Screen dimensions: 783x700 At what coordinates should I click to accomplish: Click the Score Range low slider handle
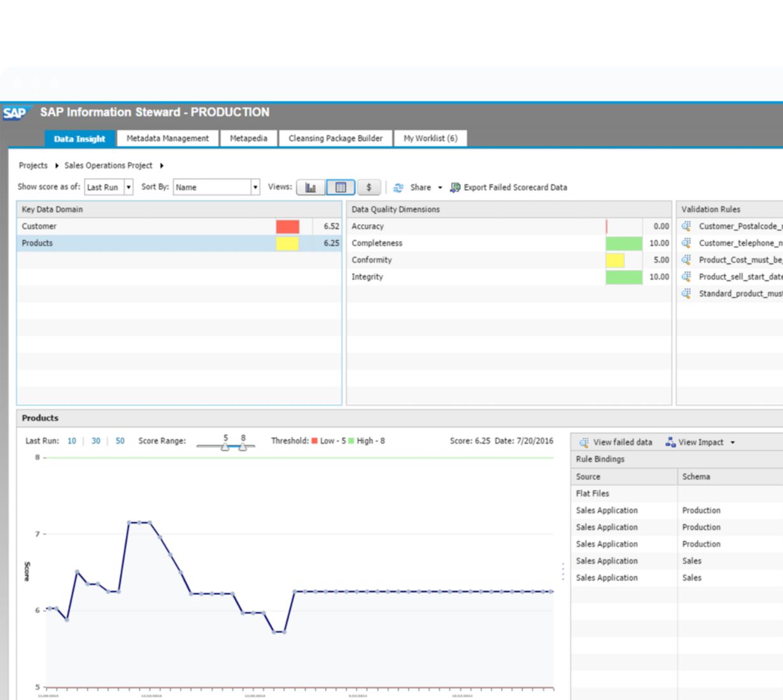[x=225, y=447]
